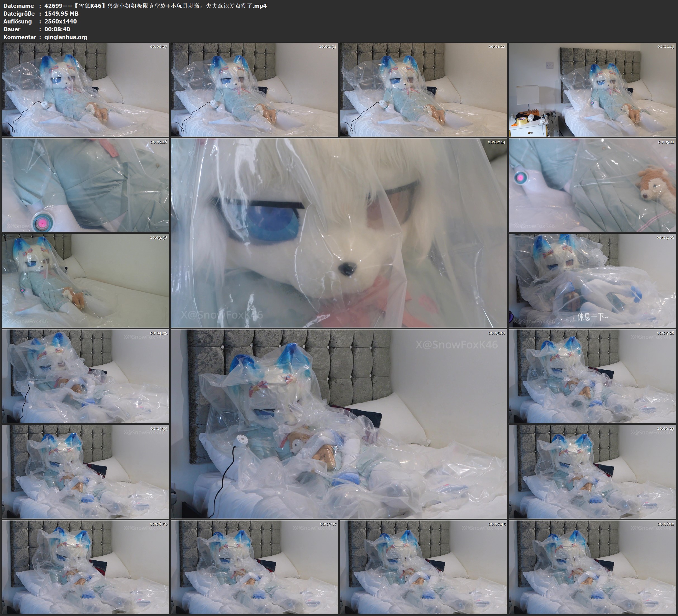Open the frame at 00:00:54

coord(254,90)
